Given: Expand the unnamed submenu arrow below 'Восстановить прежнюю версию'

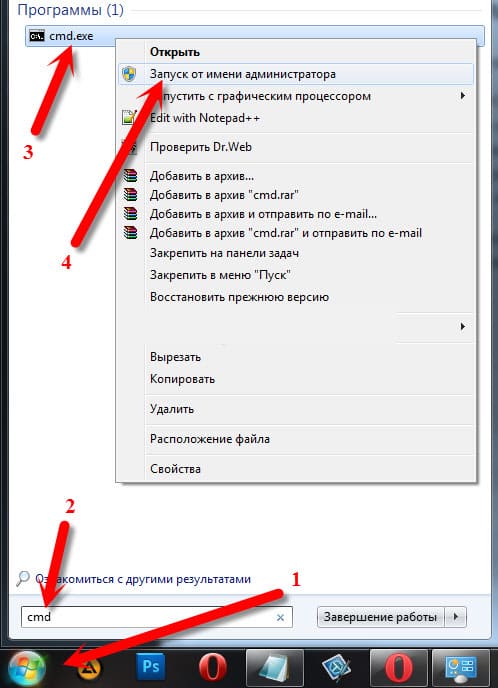Looking at the screenshot, I should 462,326.
